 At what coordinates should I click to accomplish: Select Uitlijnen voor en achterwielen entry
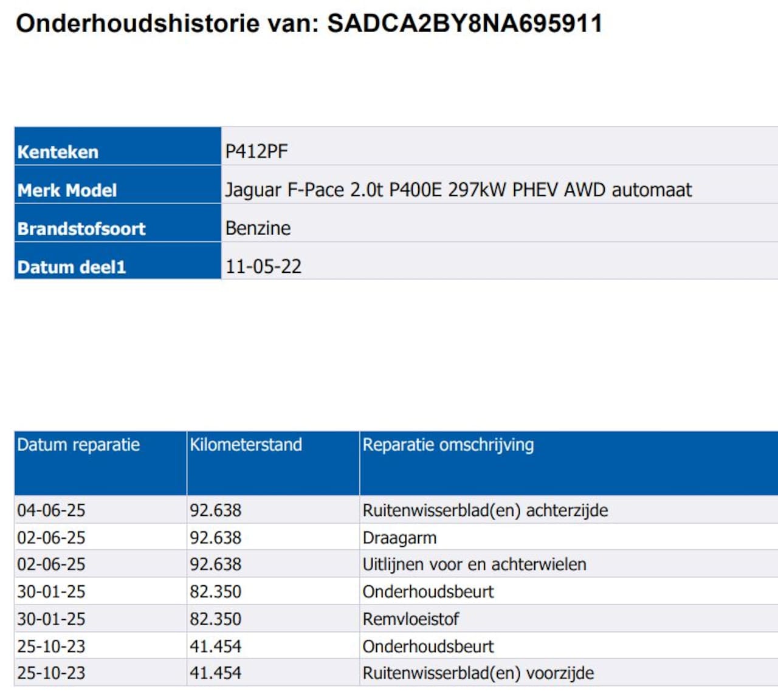(474, 564)
